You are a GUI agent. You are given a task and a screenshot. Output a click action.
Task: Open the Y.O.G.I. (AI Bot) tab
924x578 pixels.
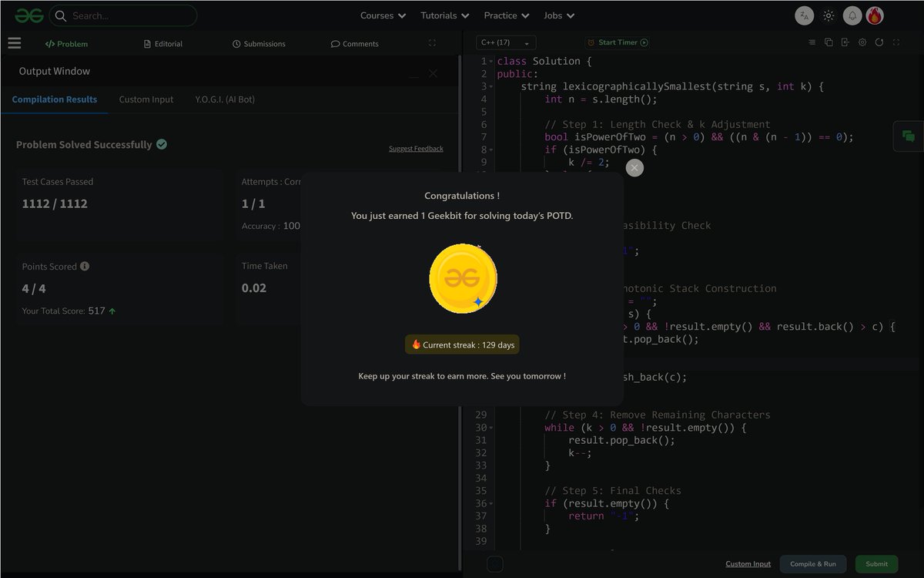click(x=225, y=99)
